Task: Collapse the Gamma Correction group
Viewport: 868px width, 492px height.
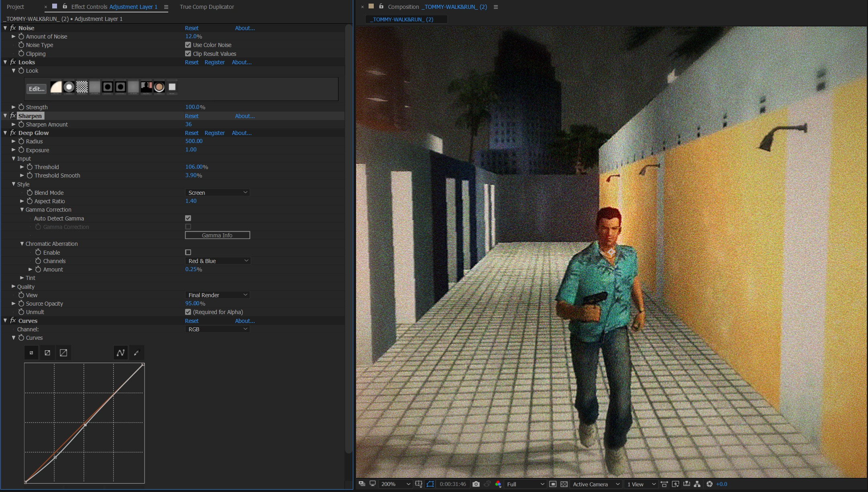Action: pos(22,210)
